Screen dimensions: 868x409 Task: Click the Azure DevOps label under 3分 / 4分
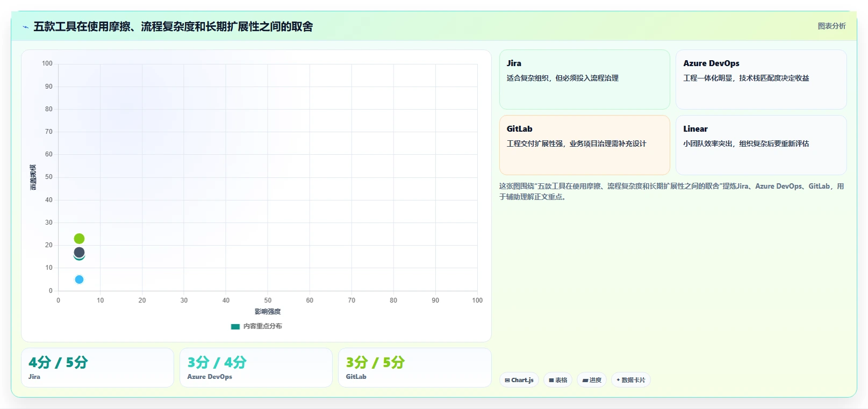(x=210, y=377)
